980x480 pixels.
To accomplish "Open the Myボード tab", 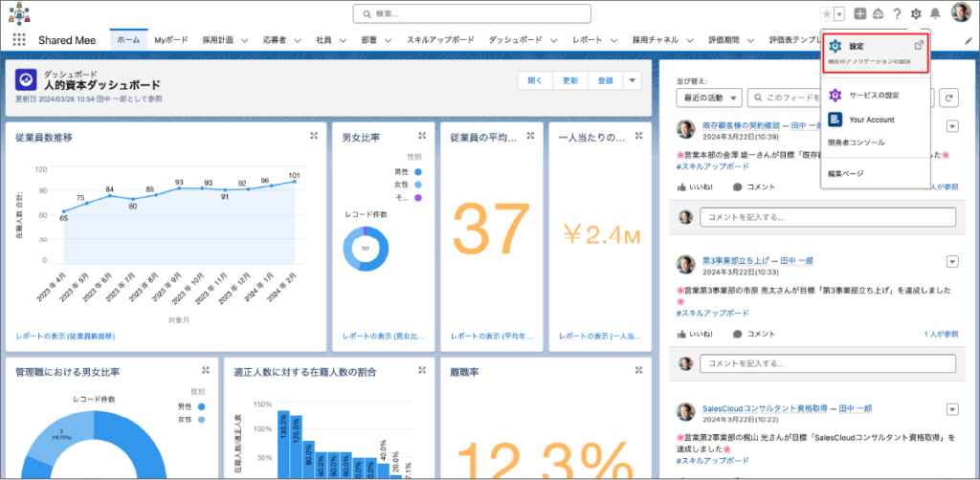I will coord(171,40).
